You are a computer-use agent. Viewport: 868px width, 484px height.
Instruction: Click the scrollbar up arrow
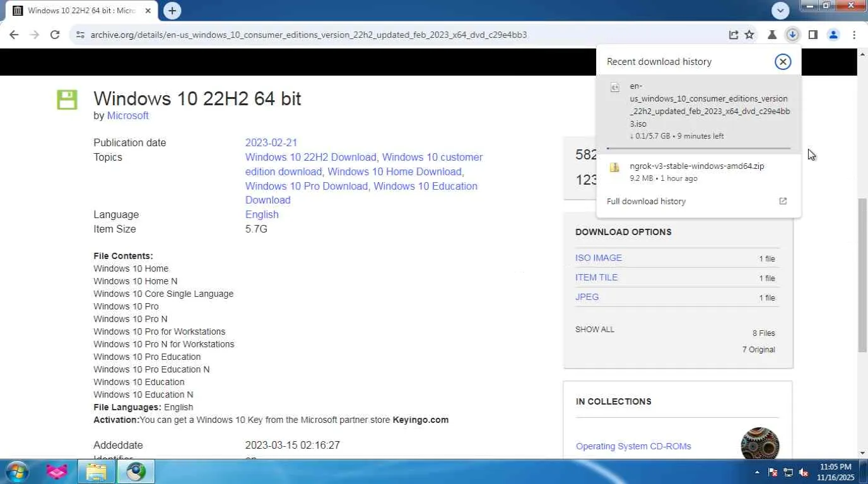click(862, 54)
